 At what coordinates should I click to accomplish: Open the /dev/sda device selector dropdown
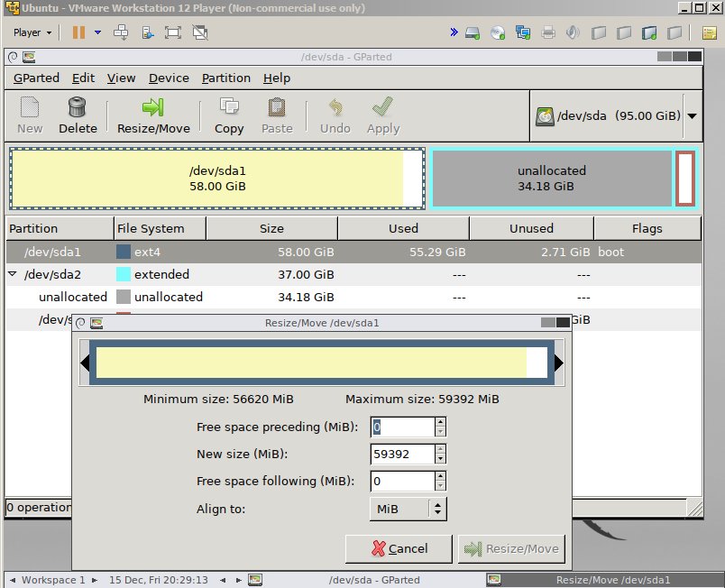coord(692,116)
